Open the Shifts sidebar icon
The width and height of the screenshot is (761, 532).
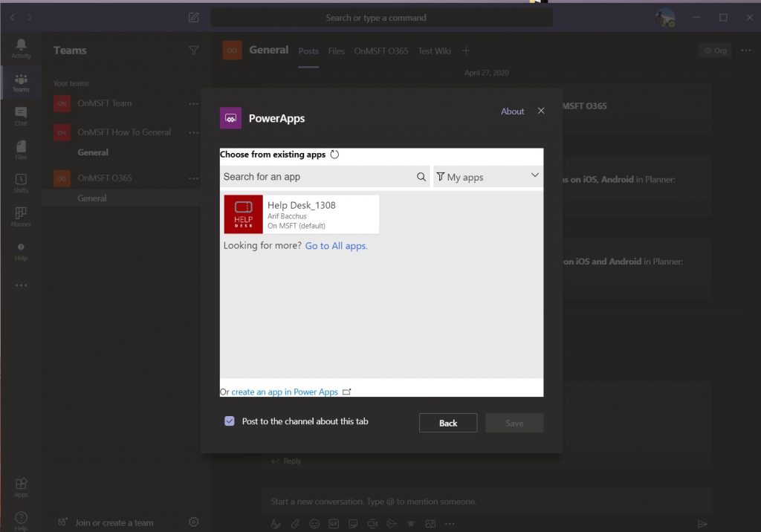click(x=21, y=184)
